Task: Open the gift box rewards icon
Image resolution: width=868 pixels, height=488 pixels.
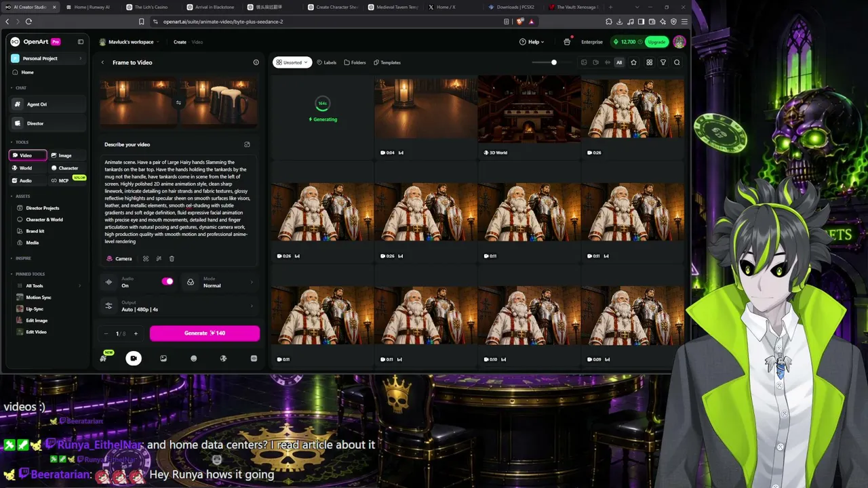Action: pyautogui.click(x=567, y=42)
